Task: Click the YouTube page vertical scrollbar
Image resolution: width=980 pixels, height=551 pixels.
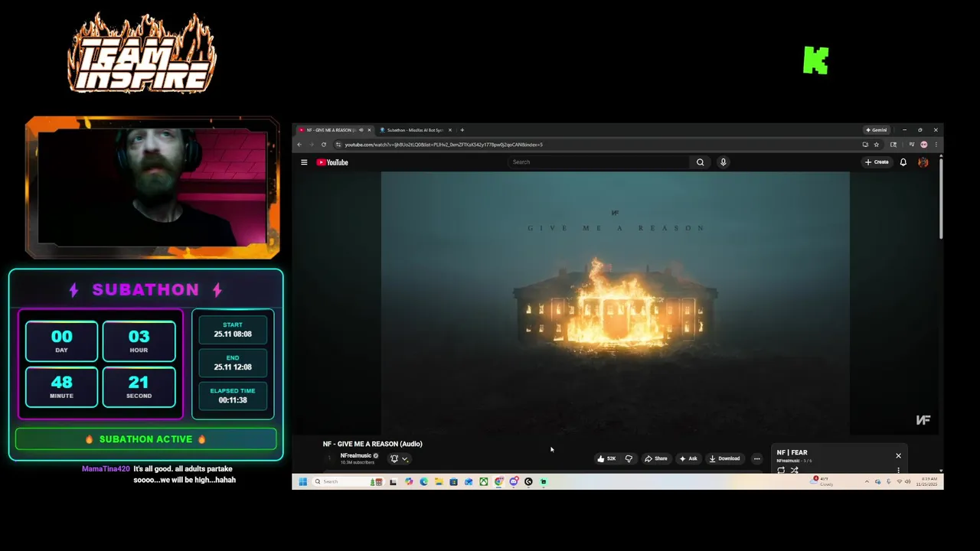Action: tap(941, 199)
